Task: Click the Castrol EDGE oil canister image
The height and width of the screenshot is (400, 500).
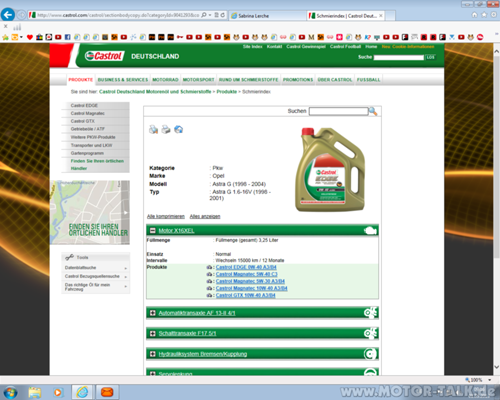Action: 330,169
